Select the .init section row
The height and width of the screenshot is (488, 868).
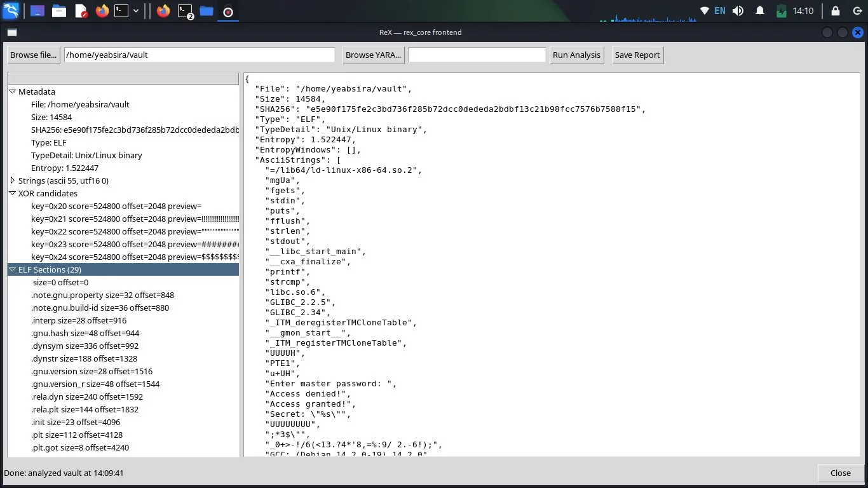[123, 422]
